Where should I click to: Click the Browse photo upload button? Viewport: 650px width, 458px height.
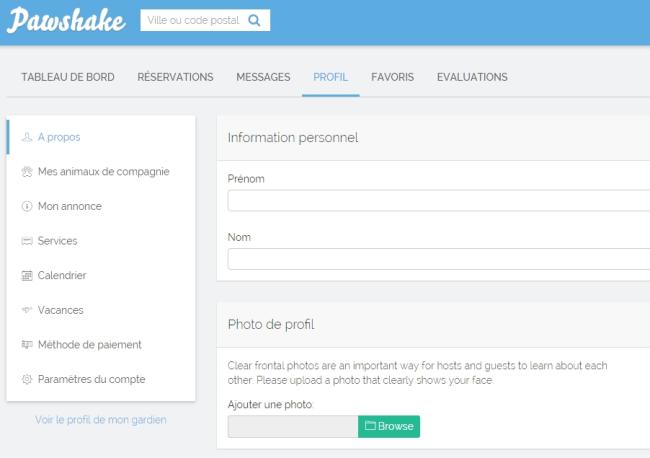coord(389,427)
